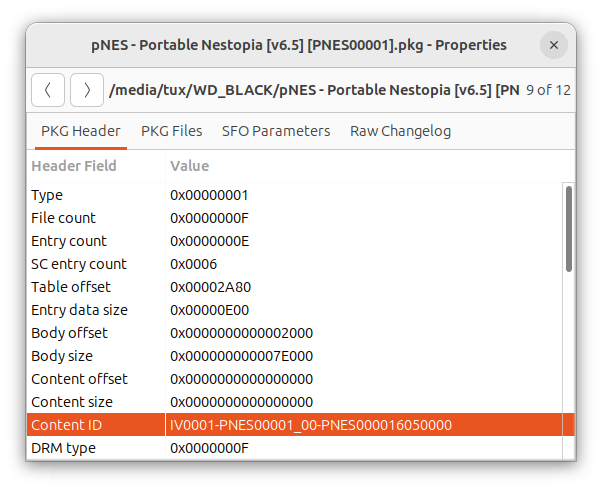The image size is (602, 490).
Task: Open the SFO Parameters tab
Action: pyautogui.click(x=276, y=131)
